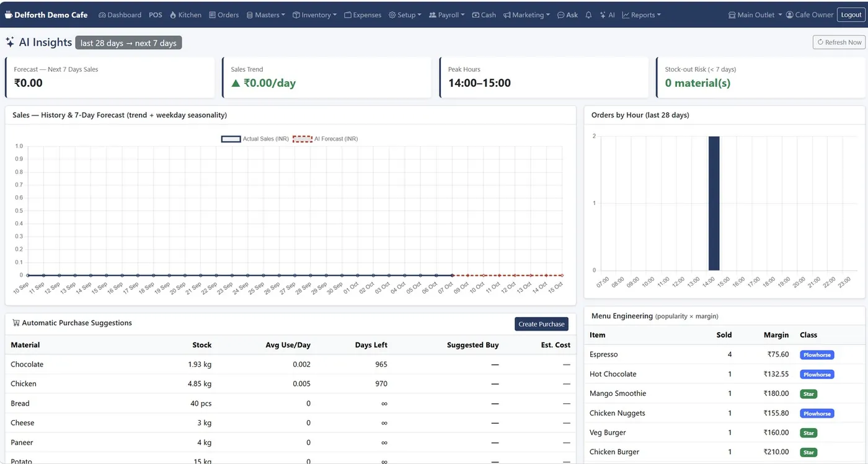This screenshot has width=868, height=464.
Task: Open the Orders page
Action: click(x=224, y=15)
